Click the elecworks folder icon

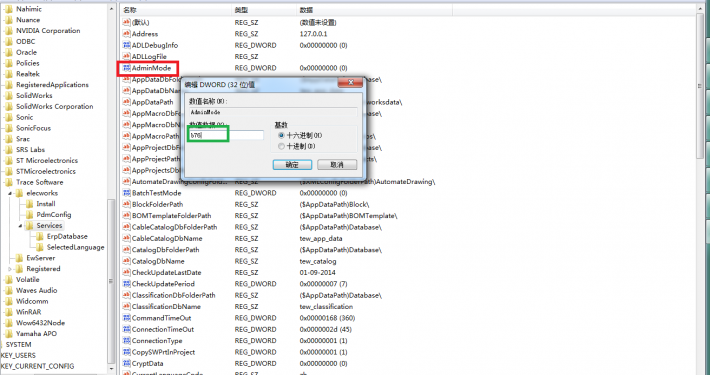click(x=19, y=193)
